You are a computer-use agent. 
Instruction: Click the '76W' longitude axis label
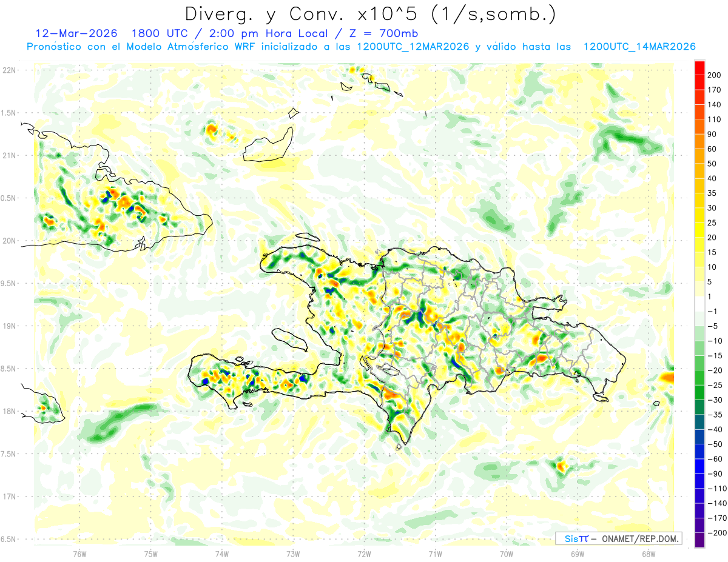tap(79, 554)
